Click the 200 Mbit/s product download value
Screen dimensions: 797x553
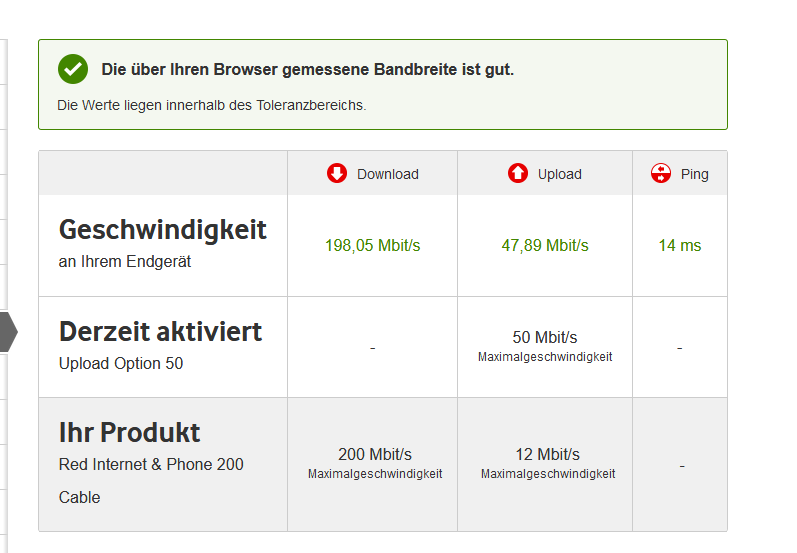pyautogui.click(x=374, y=454)
